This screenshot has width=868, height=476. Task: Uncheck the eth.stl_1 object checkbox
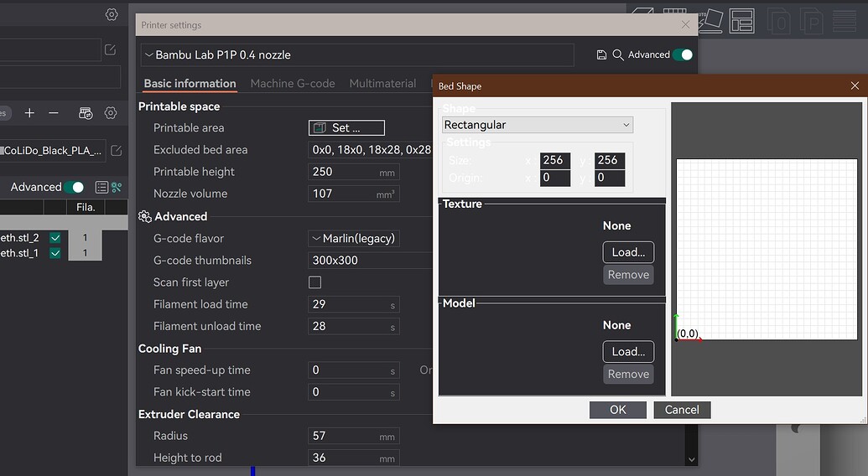pos(55,253)
